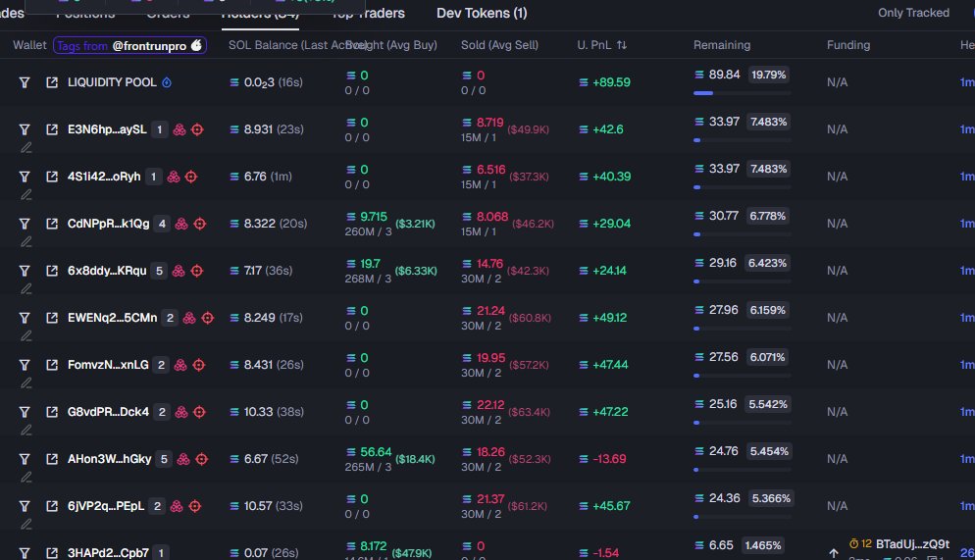Filter by wallet 6x8ddy...KRqu
Image resolution: width=975 pixels, height=560 pixels.
pyautogui.click(x=25, y=271)
